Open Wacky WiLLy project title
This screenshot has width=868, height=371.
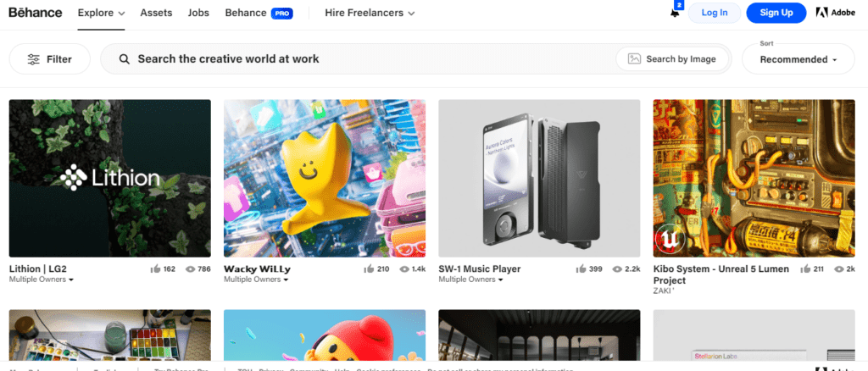click(x=257, y=269)
